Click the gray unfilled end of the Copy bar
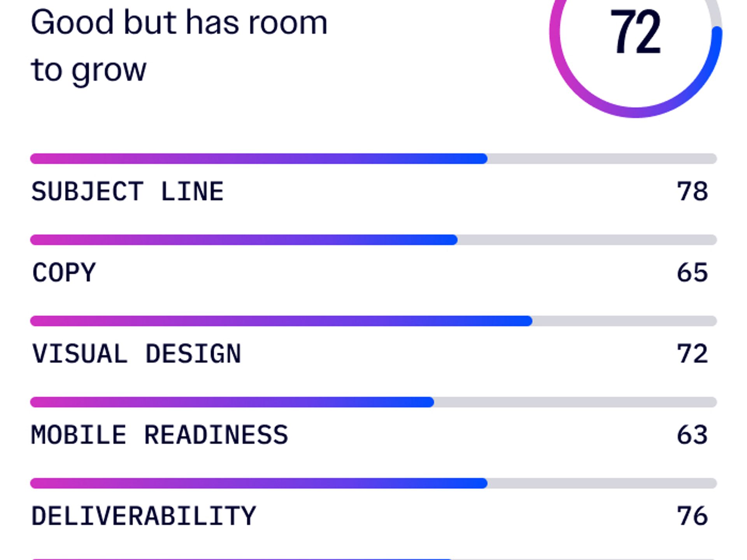 click(x=587, y=240)
